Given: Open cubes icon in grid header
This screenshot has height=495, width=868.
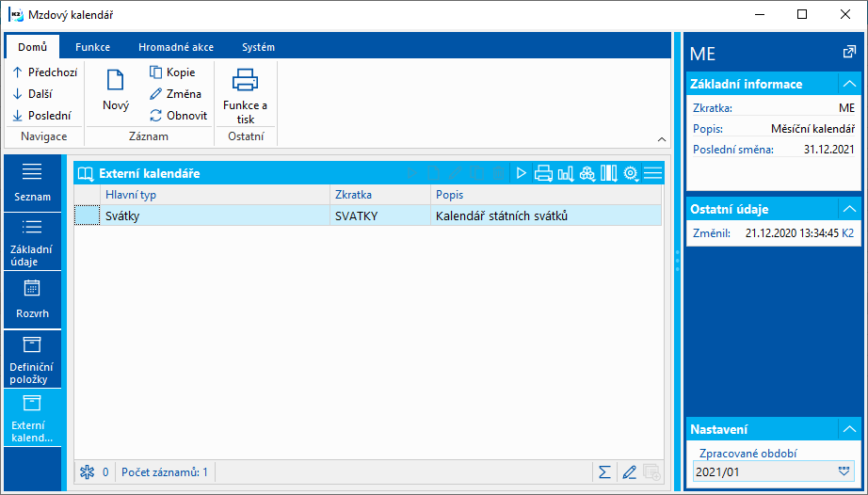Looking at the screenshot, I should 587,174.
